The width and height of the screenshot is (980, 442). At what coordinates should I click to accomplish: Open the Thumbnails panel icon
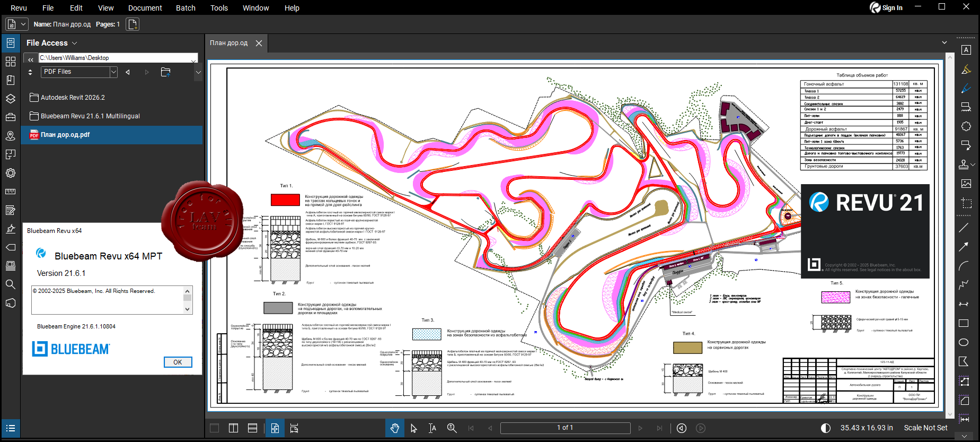(x=10, y=62)
